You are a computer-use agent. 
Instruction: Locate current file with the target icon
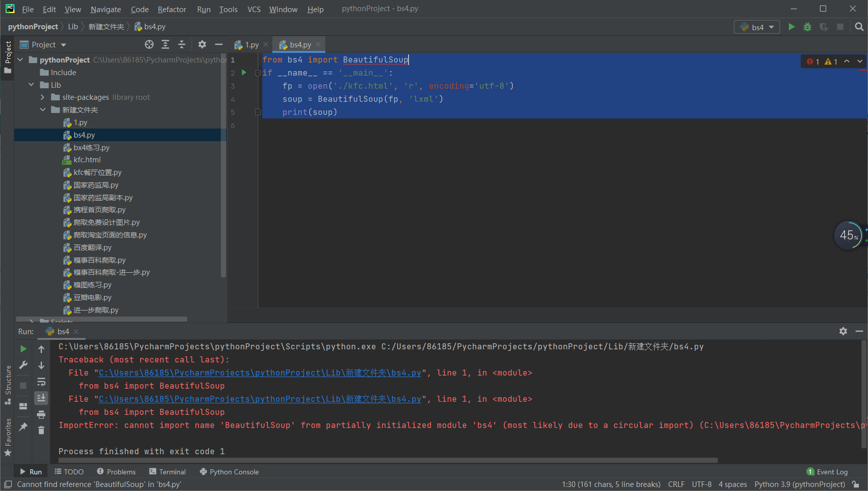point(149,44)
